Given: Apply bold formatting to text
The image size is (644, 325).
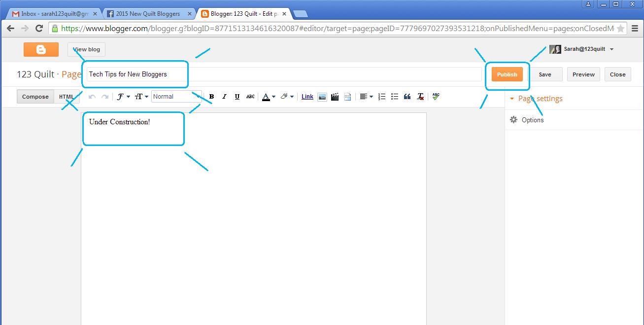Looking at the screenshot, I should point(211,96).
